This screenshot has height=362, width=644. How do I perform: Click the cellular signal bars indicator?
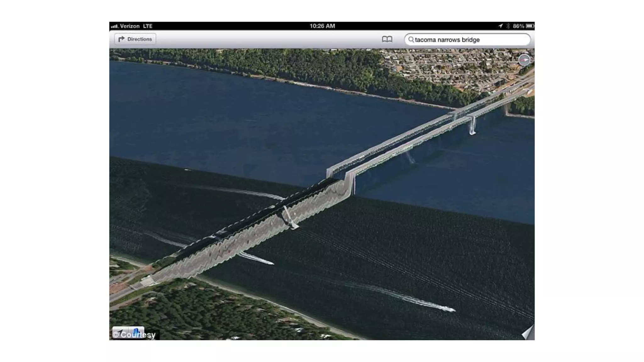pyautogui.click(x=114, y=26)
